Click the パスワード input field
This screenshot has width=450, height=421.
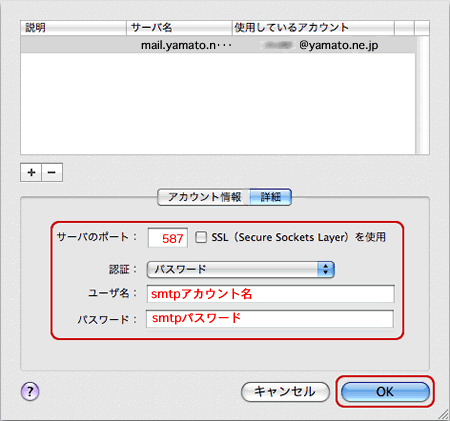pos(270,319)
